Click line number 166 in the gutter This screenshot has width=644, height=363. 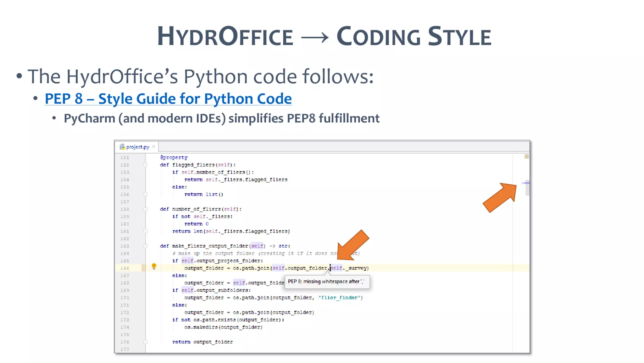[x=125, y=268]
